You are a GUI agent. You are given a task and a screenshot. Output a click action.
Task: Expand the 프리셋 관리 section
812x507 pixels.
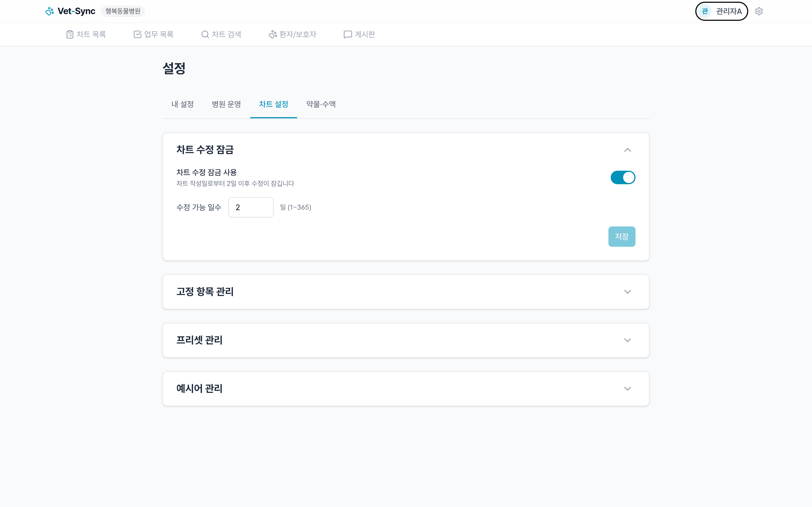tap(628, 340)
